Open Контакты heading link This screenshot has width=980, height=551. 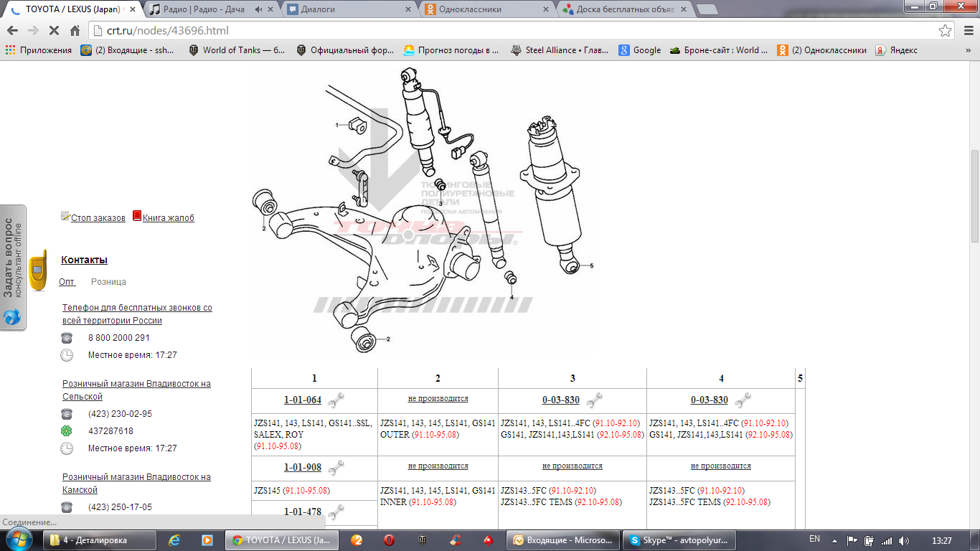(84, 260)
